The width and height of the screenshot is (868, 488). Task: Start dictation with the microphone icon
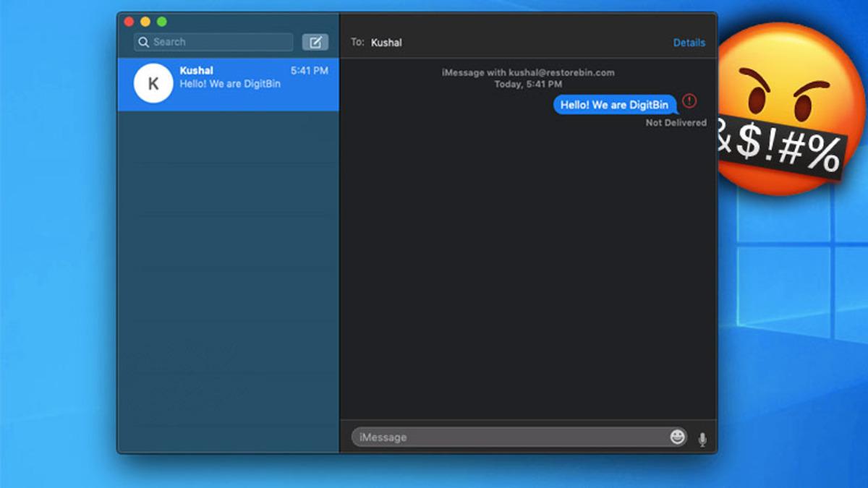tap(702, 439)
